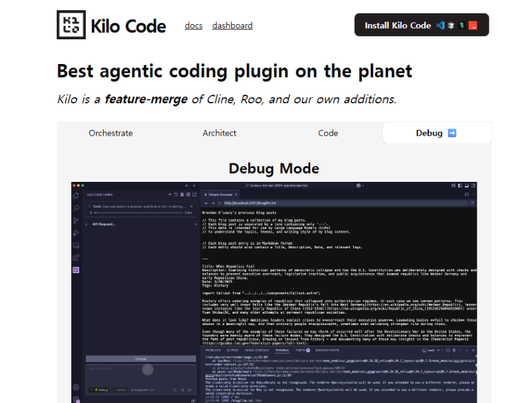Switch to the Orchestrate tab
The height and width of the screenshot is (403, 532).
click(x=111, y=133)
